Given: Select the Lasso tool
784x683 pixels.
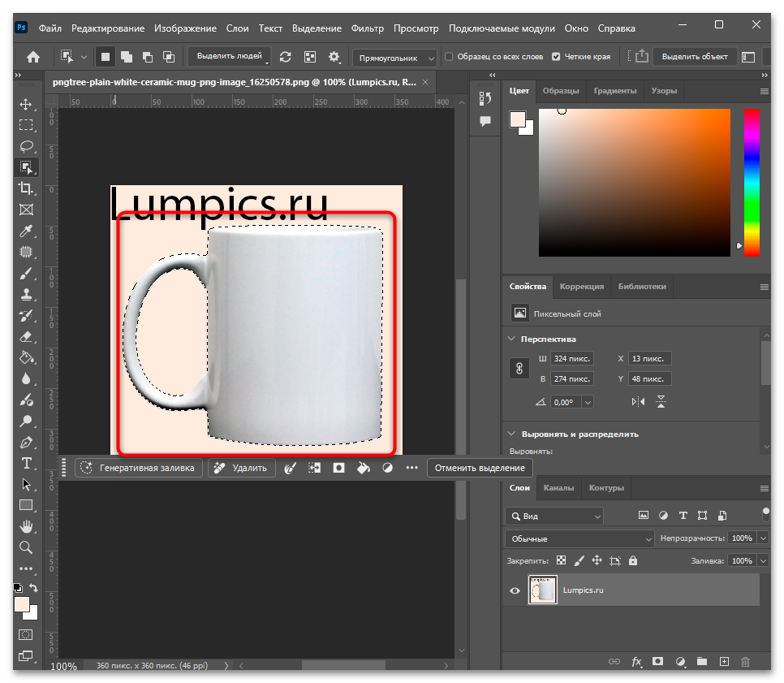Looking at the screenshot, I should point(26,145).
